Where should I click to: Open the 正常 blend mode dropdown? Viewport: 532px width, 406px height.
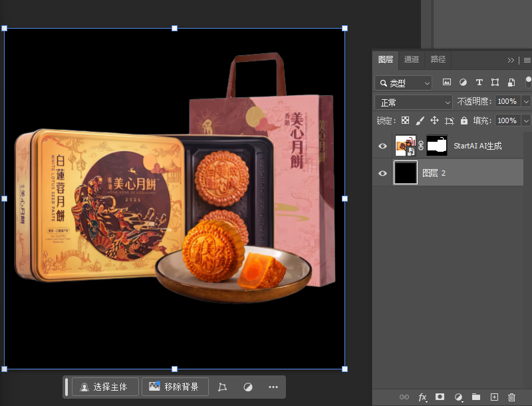click(x=414, y=102)
